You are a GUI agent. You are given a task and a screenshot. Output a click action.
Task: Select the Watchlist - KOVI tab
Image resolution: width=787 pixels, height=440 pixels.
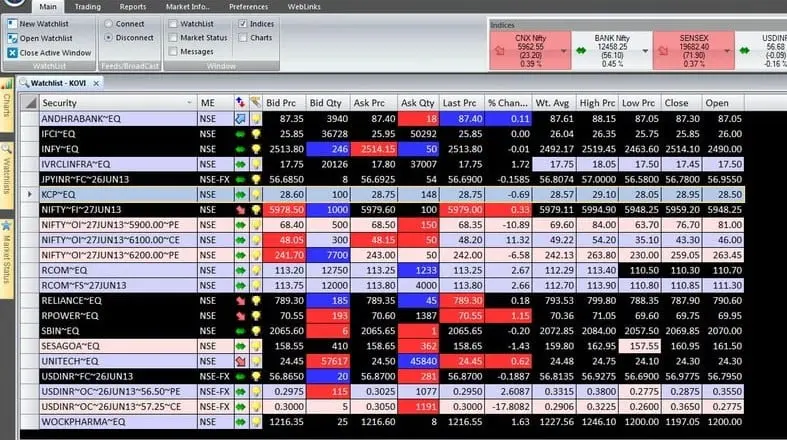click(x=58, y=83)
